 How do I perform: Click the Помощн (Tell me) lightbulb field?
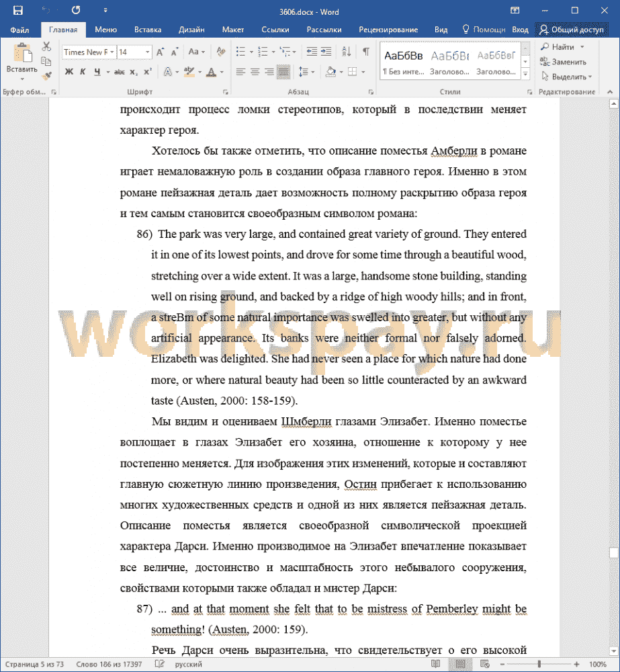click(484, 30)
